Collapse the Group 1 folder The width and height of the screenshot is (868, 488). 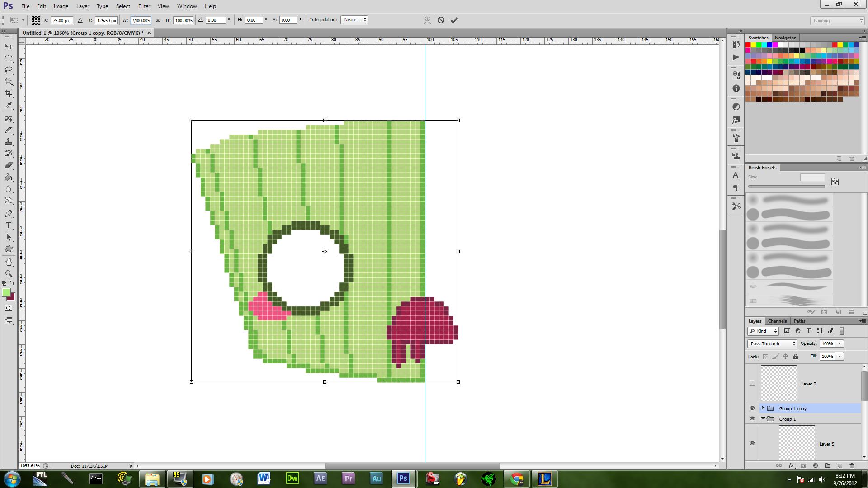[763, 419]
